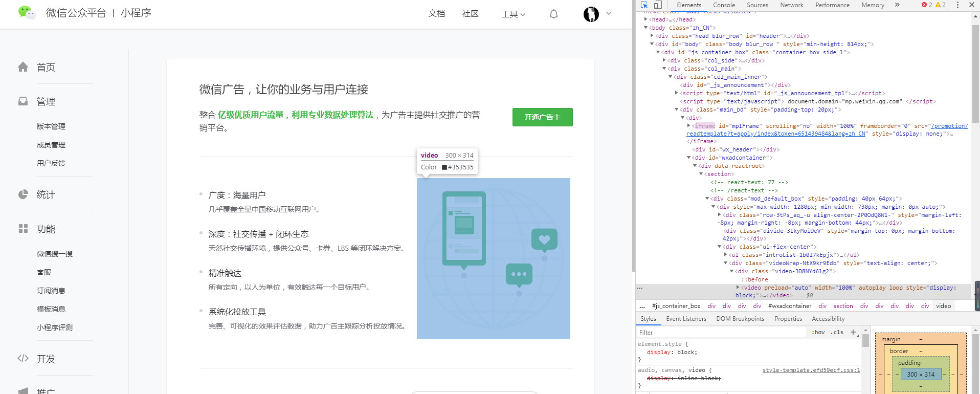This screenshot has height=394, width=980.
Task: Click the highlighted video illustration
Action: click(x=494, y=258)
